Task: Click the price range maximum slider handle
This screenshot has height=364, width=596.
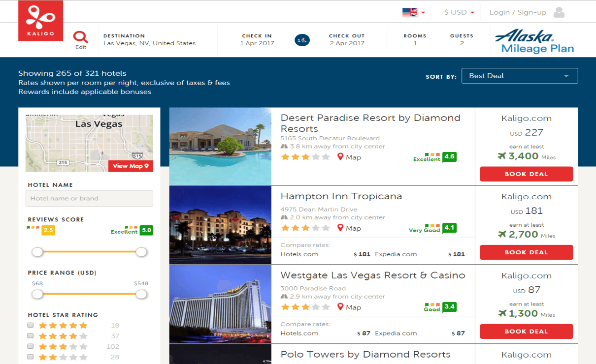Action: pos(141,294)
